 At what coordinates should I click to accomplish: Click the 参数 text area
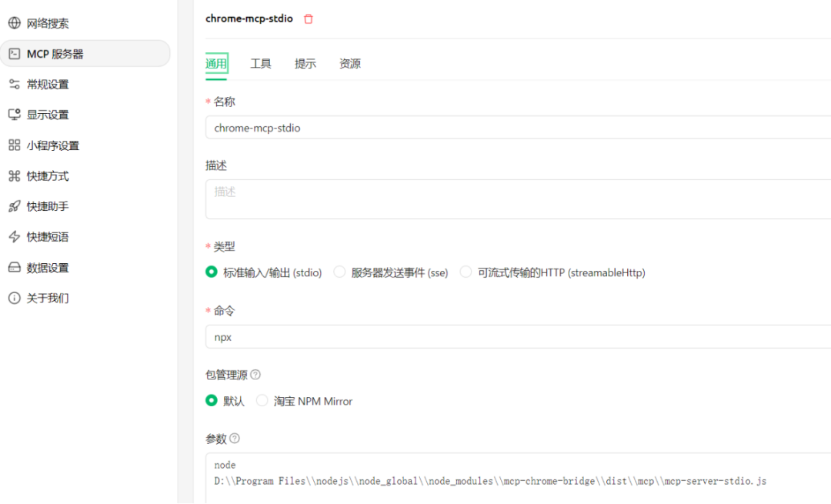[519, 478]
